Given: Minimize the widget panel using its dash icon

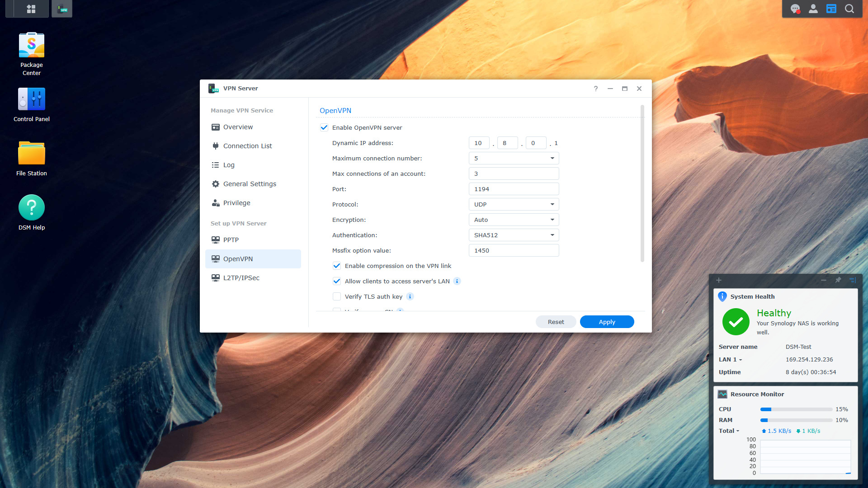Looking at the screenshot, I should pyautogui.click(x=824, y=280).
